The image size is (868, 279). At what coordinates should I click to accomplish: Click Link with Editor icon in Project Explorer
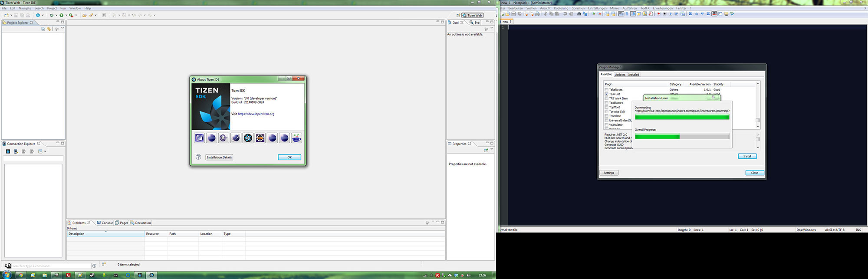49,29
